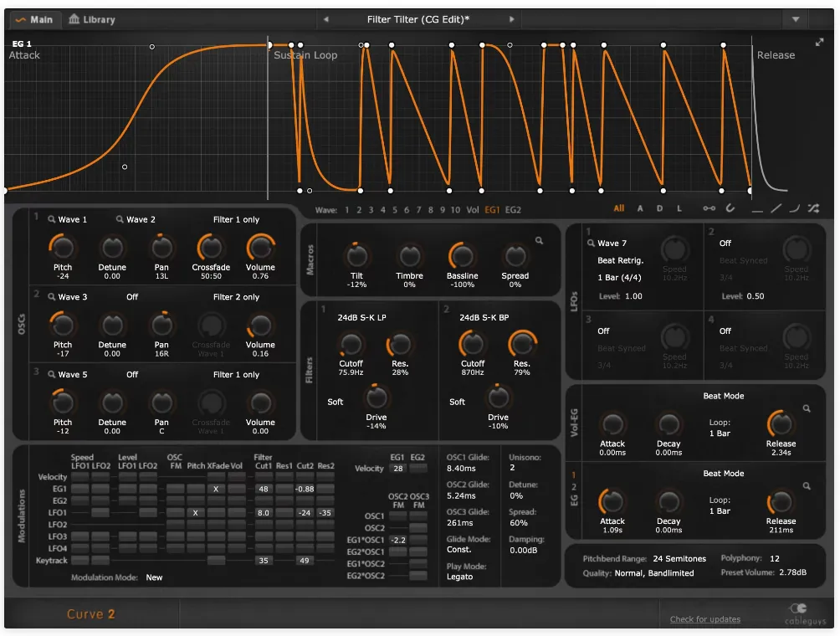Click the Polyphony value '12'
This screenshot has width=840, height=636.
point(775,558)
